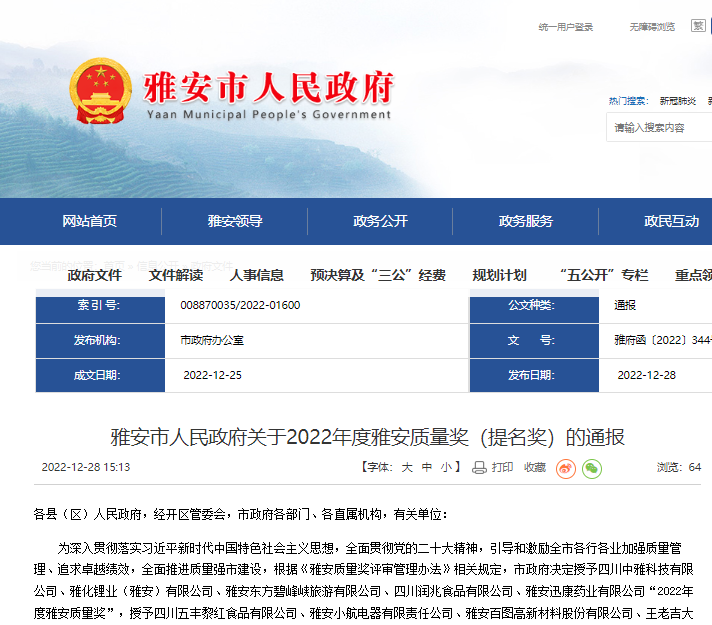Select the “五公开”专栏 sub-tab
The width and height of the screenshot is (712, 625).
[x=603, y=275]
